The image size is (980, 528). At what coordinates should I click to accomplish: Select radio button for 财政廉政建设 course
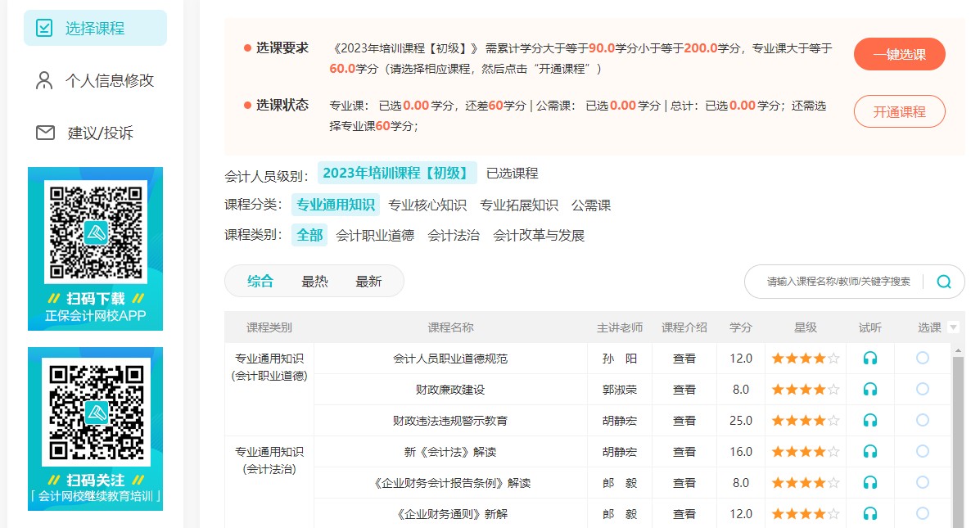pos(923,389)
